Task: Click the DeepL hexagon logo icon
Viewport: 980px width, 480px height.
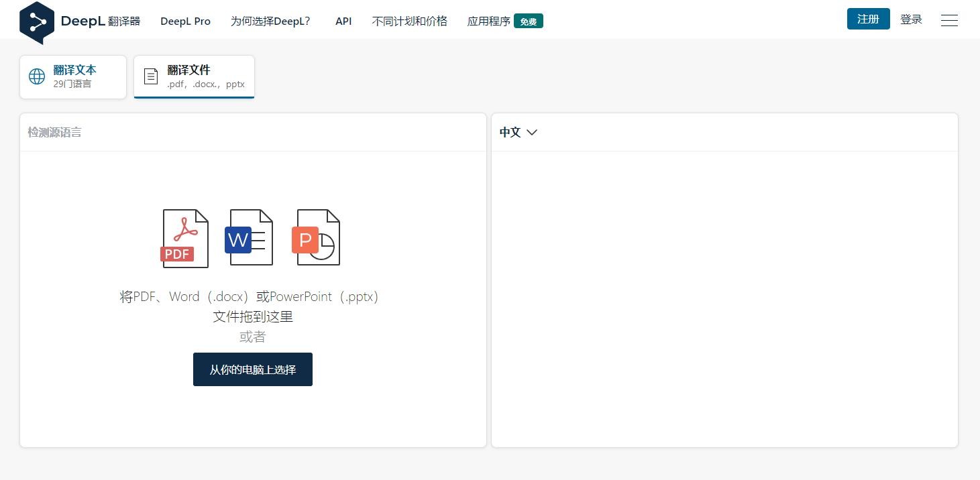Action: 37,22
